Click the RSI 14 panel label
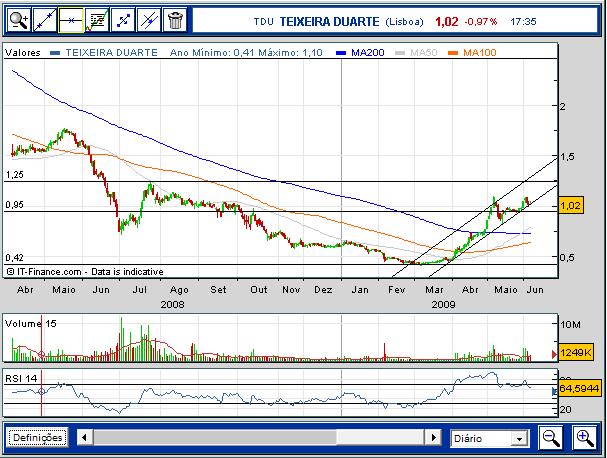 click(x=21, y=378)
